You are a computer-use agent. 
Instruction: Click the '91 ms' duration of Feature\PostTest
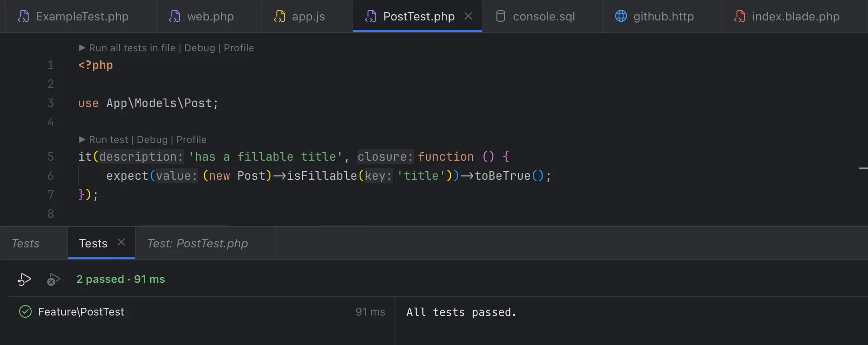(370, 312)
